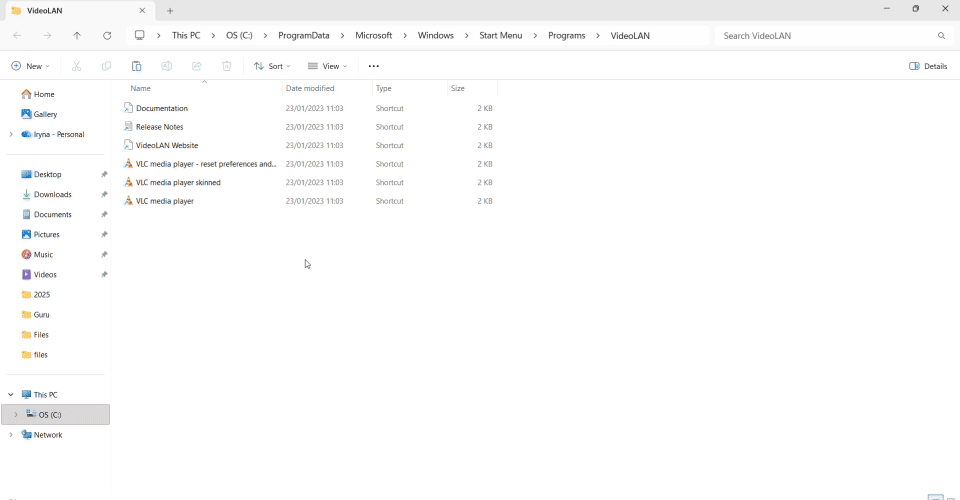Click OS (C:) in address breadcrumb
This screenshot has height=500, width=960.
239,35
